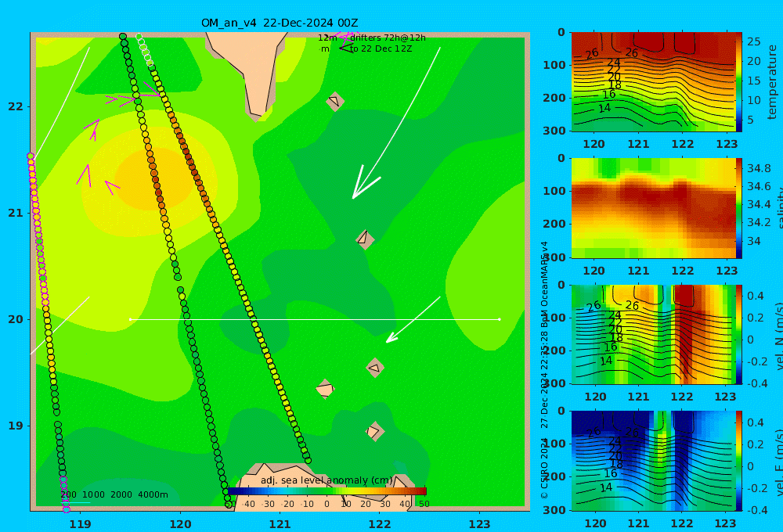Open the eastward velocity cross-section panel
Viewport: 783px width, 532px height.
point(653,461)
